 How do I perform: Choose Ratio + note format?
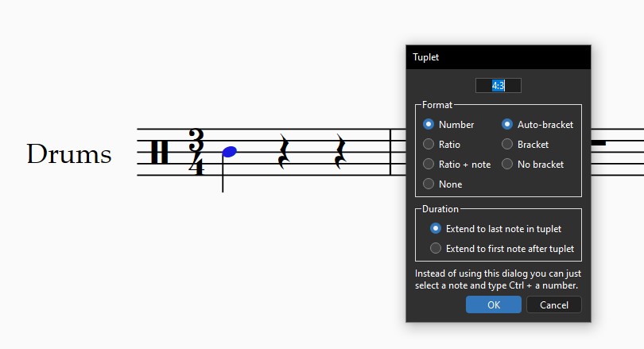pos(429,165)
